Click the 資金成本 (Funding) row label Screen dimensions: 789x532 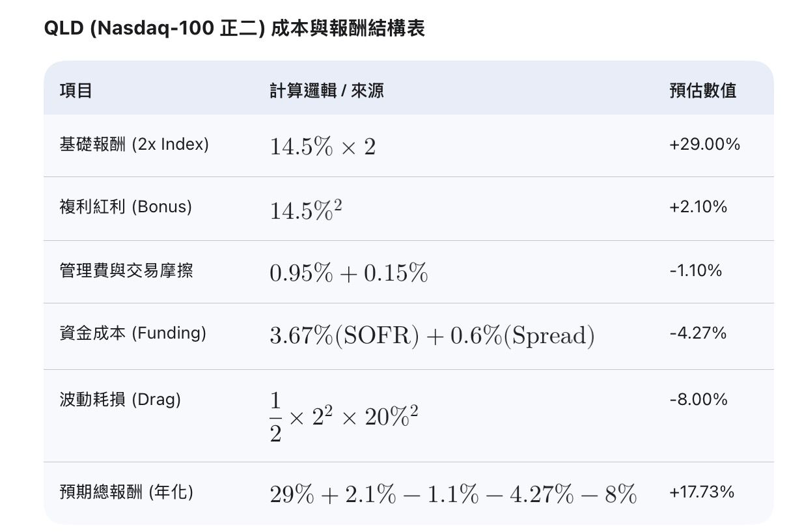click(133, 333)
